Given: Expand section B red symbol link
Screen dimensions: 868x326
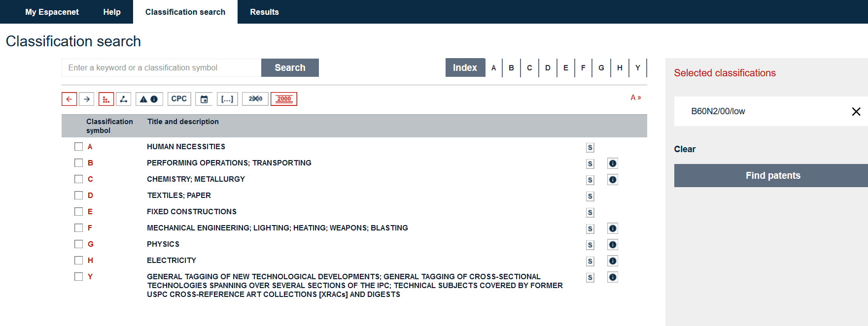Looking at the screenshot, I should point(90,163).
